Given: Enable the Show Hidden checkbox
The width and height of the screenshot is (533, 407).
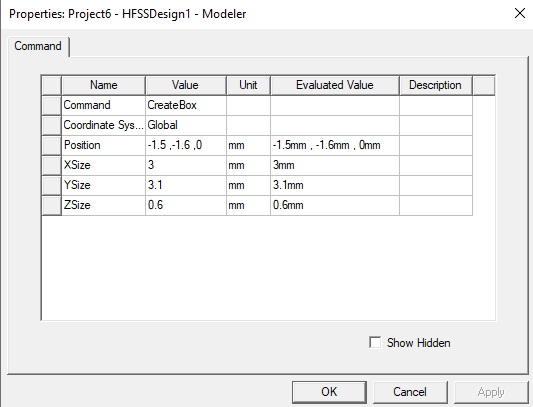Looking at the screenshot, I should 375,342.
